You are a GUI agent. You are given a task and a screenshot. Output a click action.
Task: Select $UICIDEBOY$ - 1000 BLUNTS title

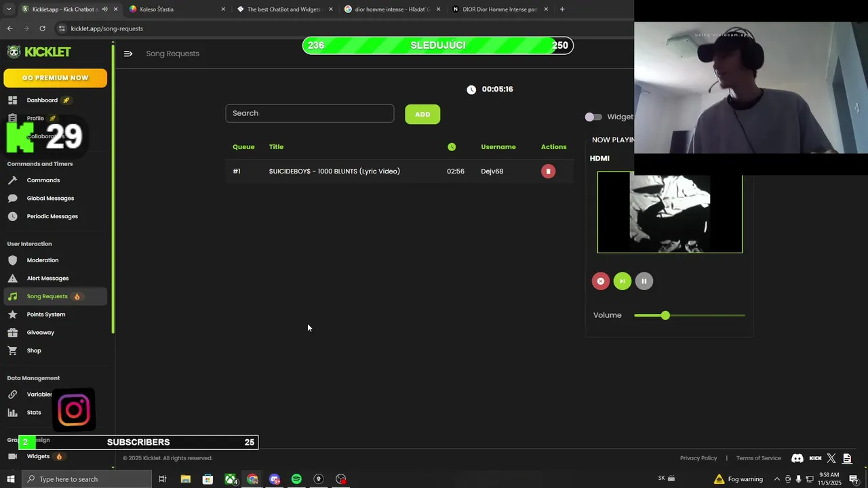pos(334,171)
